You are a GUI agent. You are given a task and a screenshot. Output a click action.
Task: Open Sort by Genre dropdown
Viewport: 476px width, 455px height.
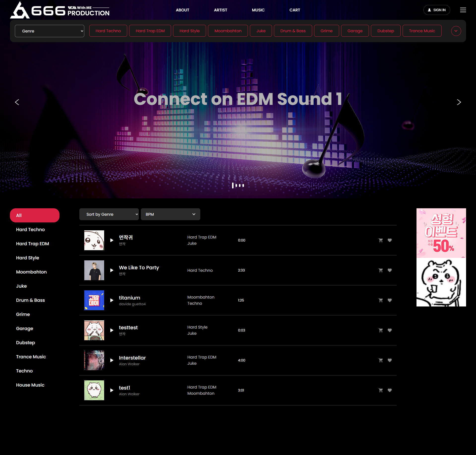[x=109, y=214]
